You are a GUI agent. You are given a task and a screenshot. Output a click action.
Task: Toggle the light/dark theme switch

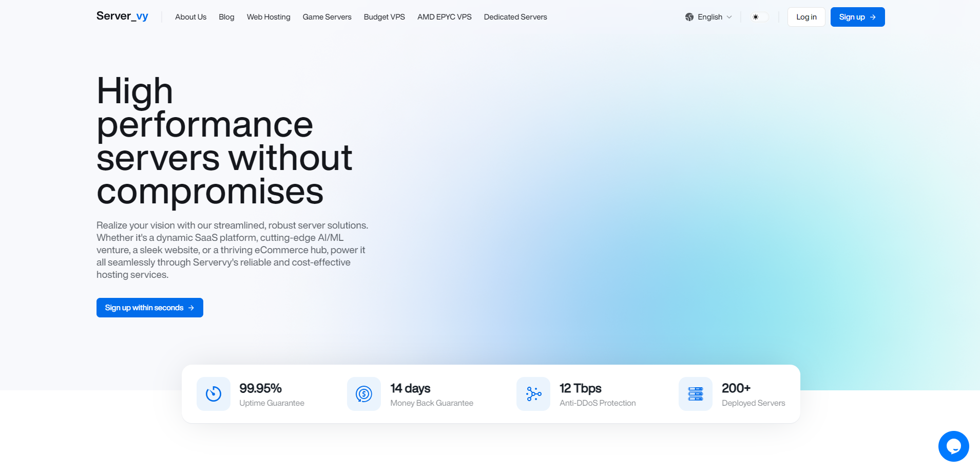pyautogui.click(x=759, y=17)
